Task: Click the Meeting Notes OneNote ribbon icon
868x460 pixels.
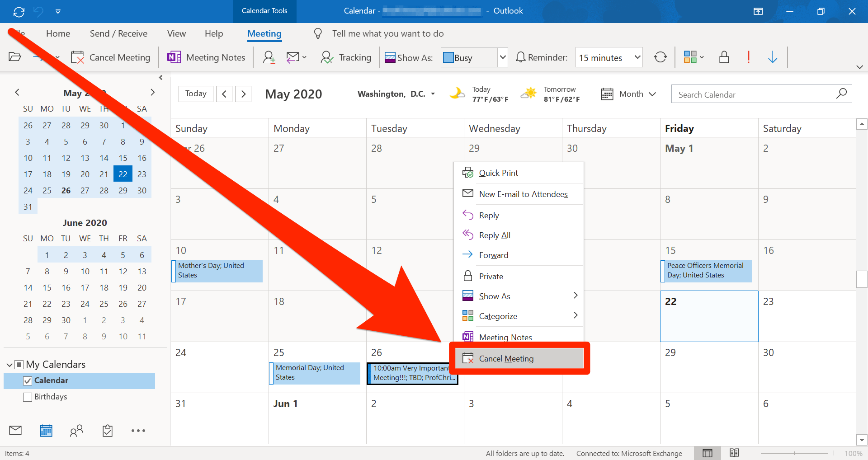Action: click(x=174, y=57)
